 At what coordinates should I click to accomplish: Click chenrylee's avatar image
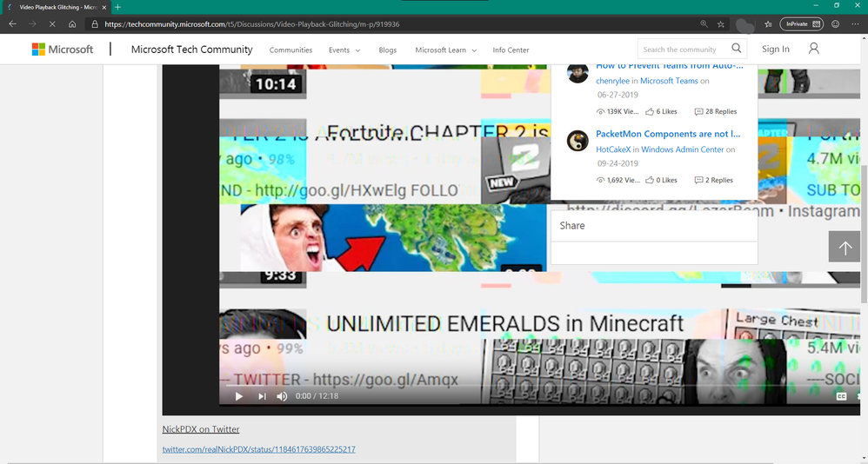pos(578,73)
